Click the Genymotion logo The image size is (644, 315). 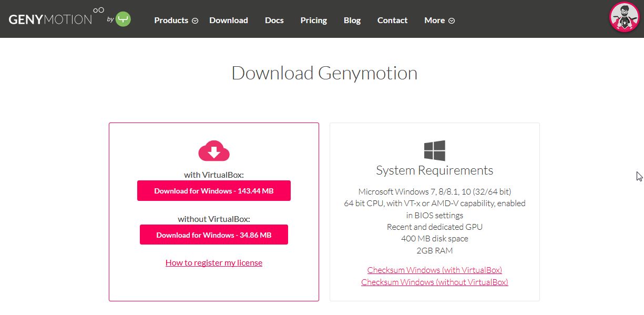50,19
